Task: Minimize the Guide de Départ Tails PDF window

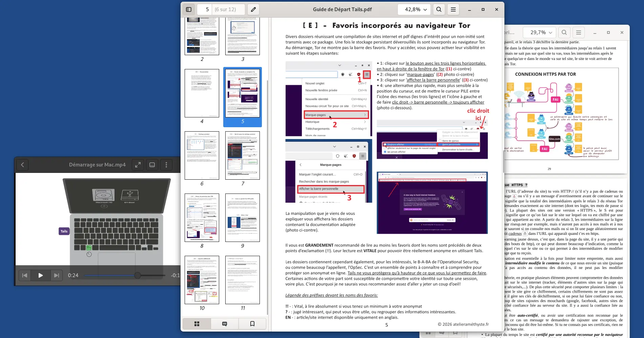Action: pos(470,9)
